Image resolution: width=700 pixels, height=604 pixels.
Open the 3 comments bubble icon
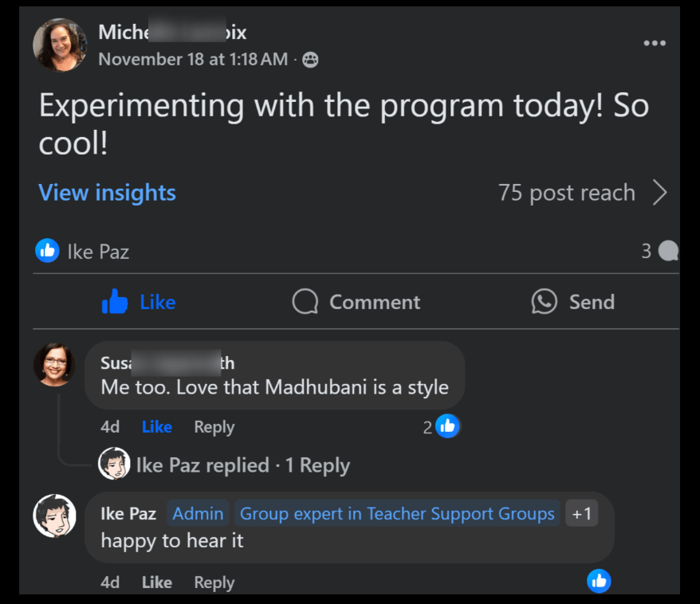[669, 252]
